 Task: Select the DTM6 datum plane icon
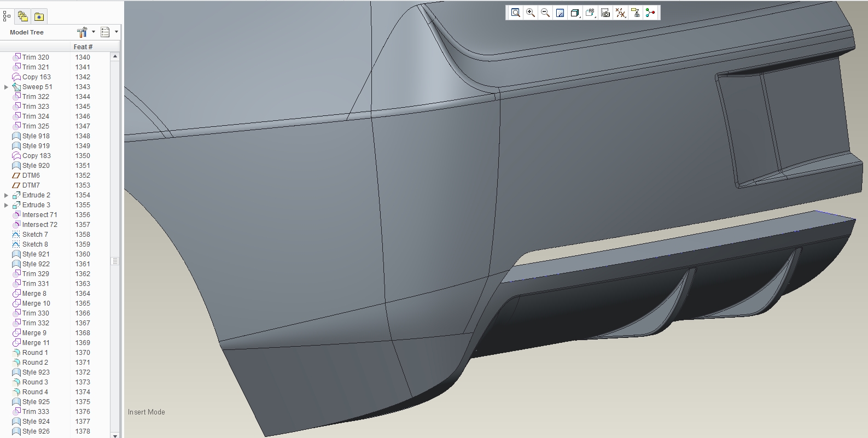(16, 176)
